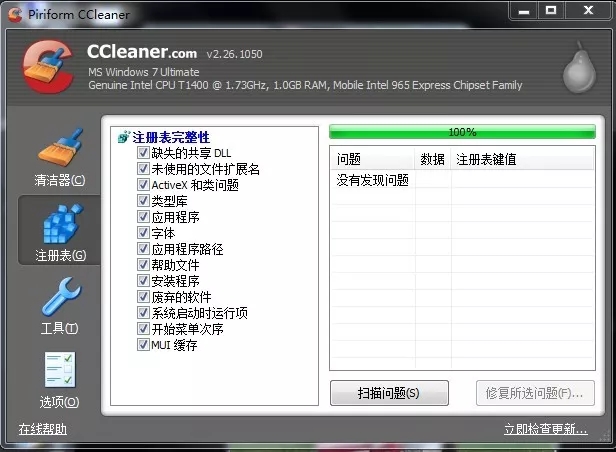
Task: Toggle 应用程序 checkbox
Action: (143, 216)
